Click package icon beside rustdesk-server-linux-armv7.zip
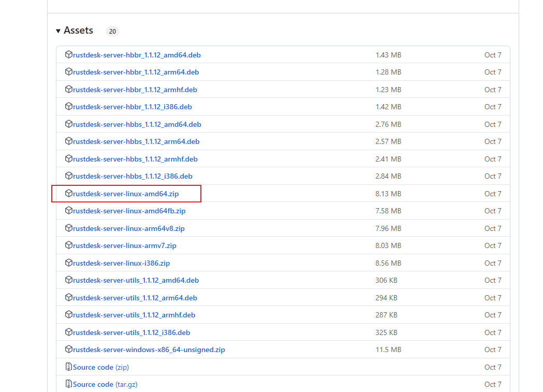This screenshot has height=392, width=543. click(69, 245)
